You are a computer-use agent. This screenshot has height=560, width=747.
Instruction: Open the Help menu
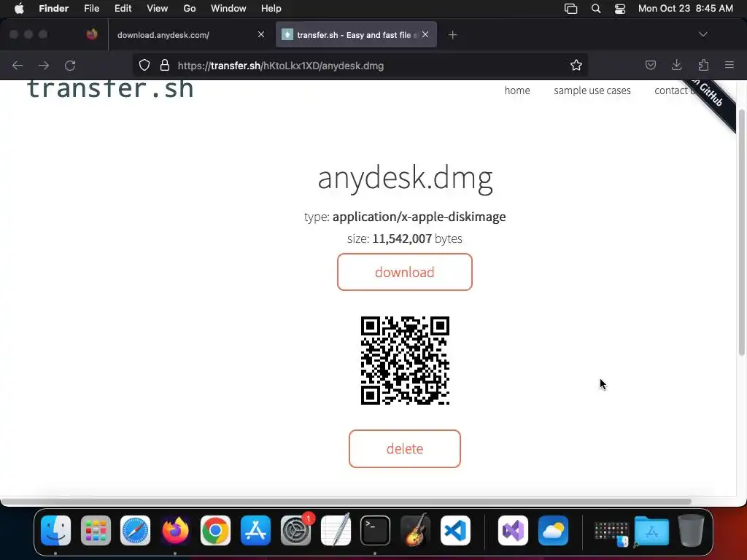[x=271, y=9]
